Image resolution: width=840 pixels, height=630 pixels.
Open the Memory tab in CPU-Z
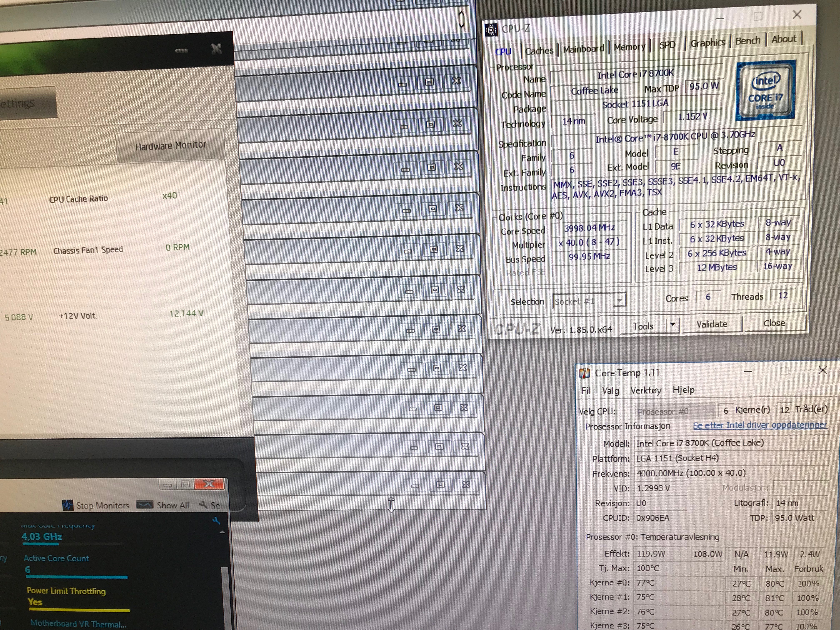(629, 47)
